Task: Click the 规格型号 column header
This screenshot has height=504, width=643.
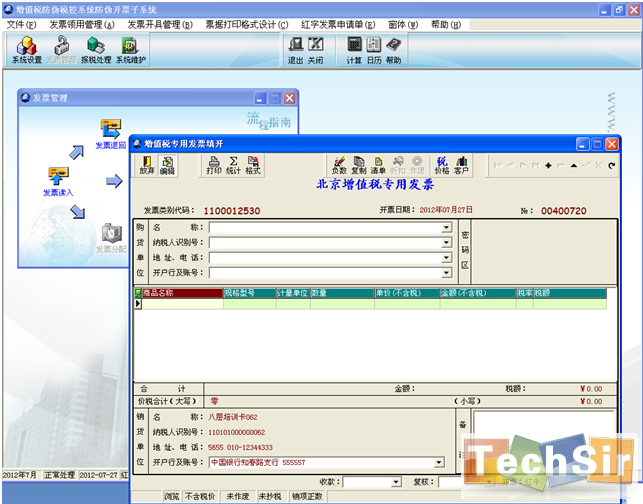Action: click(250, 293)
